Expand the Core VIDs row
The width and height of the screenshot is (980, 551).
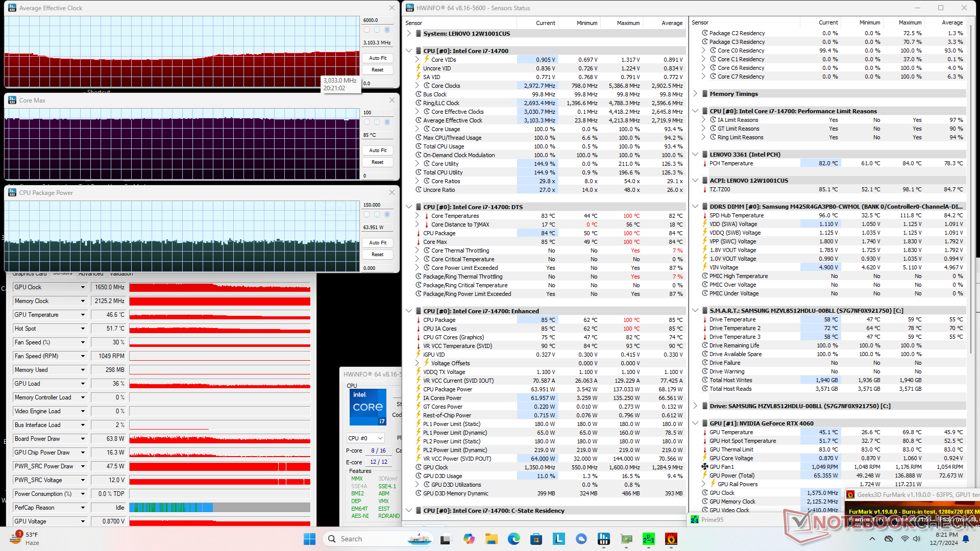coord(417,60)
